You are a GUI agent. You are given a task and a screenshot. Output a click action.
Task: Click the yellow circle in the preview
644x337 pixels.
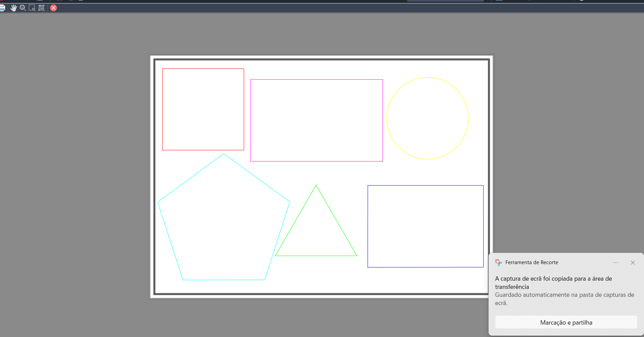[428, 118]
